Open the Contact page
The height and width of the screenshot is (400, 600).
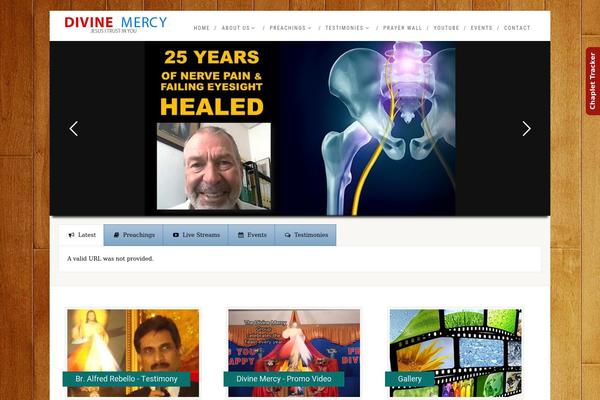click(517, 28)
